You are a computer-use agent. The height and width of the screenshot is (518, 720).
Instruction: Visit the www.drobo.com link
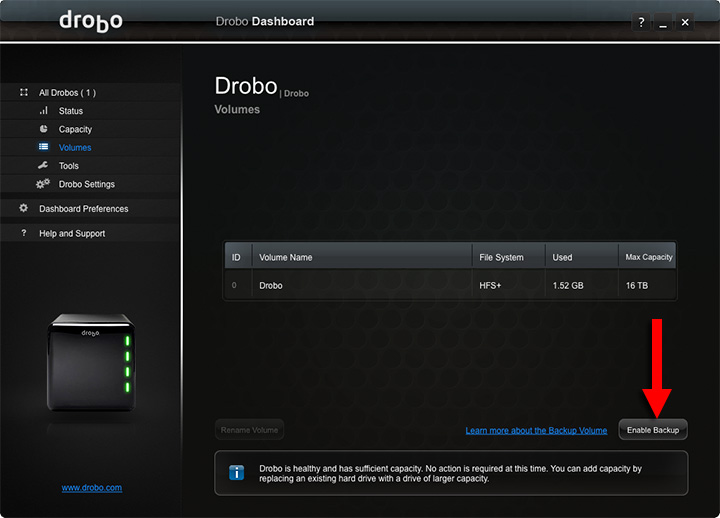click(x=92, y=488)
